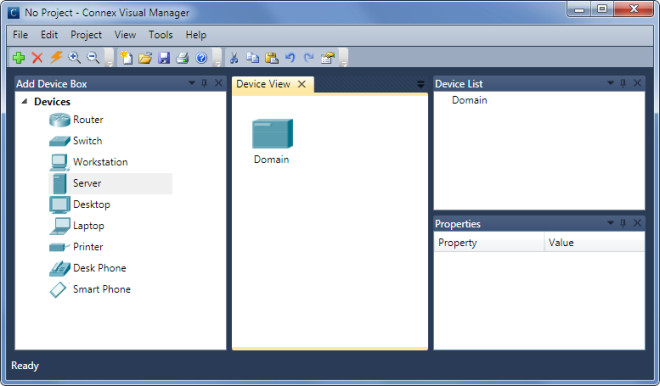Click the zoom out magnifier icon
660x386 pixels.
[x=93, y=58]
